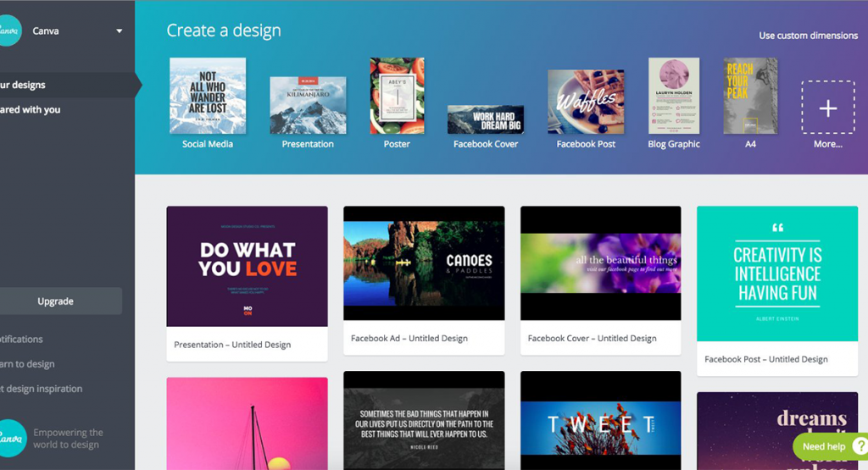Open the Sometimes the bad things quote design

[424, 420]
